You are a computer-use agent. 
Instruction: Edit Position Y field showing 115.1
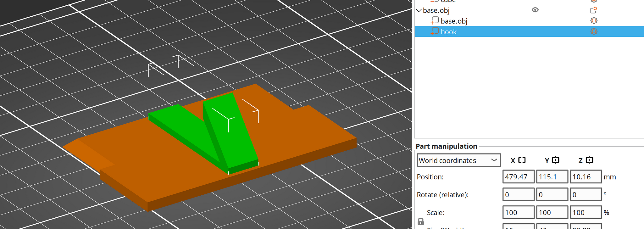pyautogui.click(x=552, y=176)
